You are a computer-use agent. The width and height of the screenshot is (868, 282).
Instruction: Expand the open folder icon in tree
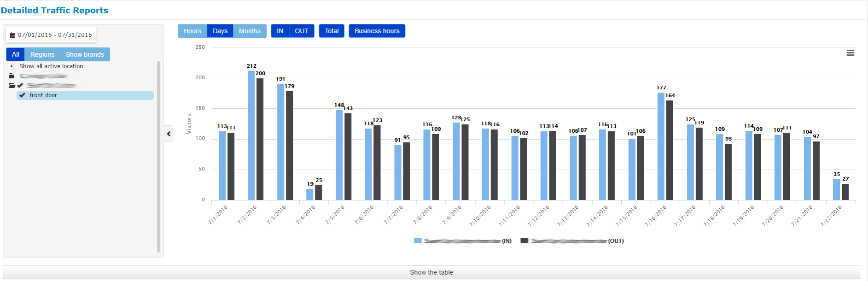12,86
